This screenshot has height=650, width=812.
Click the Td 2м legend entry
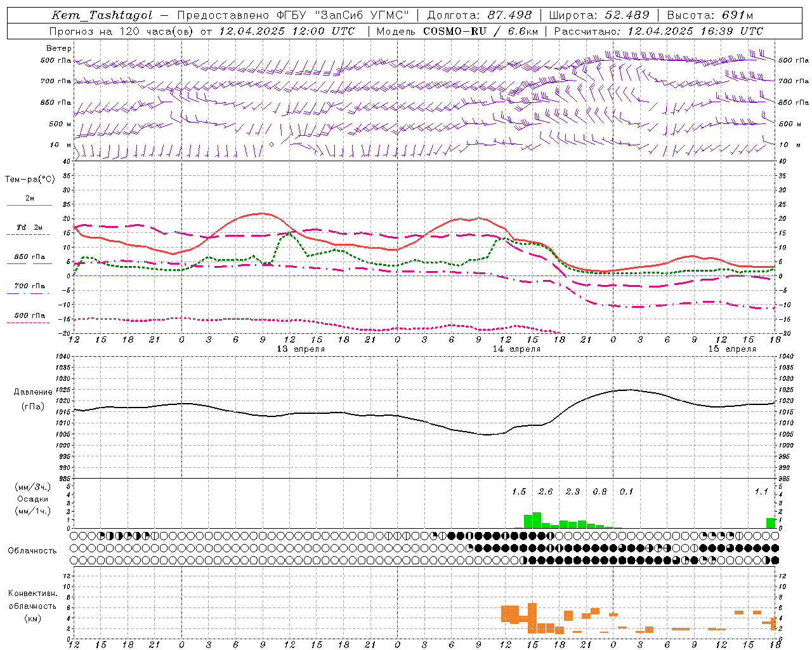click(30, 227)
